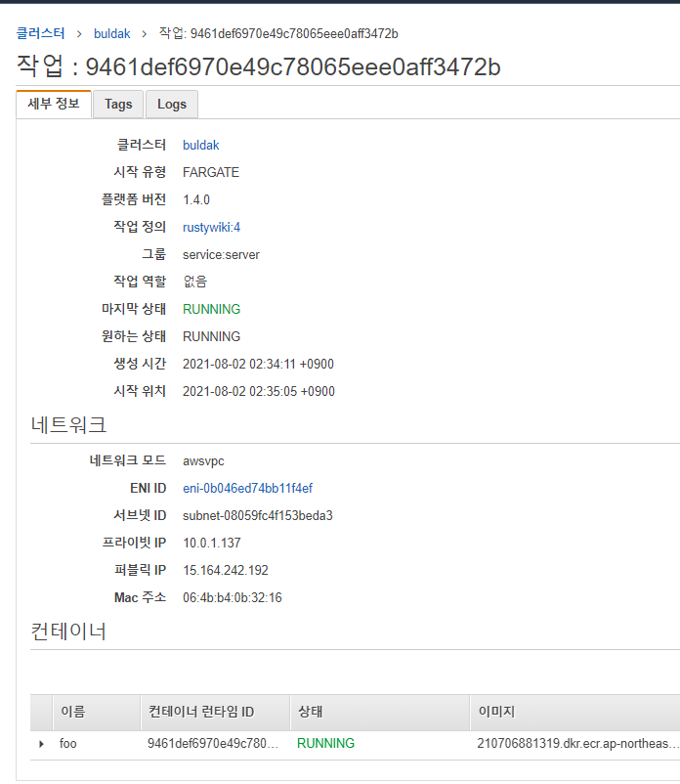Click the private IP 10.0.1.137
The image size is (680, 784).
tap(211, 543)
